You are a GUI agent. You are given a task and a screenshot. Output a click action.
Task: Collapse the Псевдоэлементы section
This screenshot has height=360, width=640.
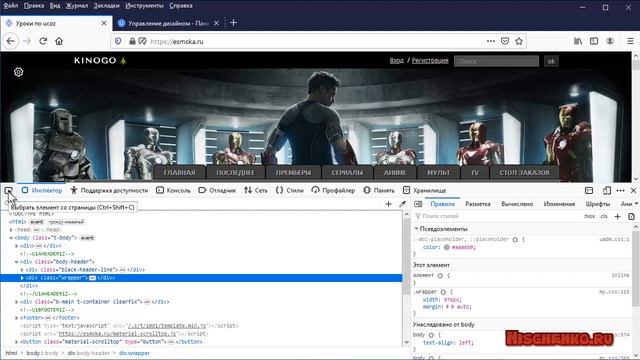[416, 229]
